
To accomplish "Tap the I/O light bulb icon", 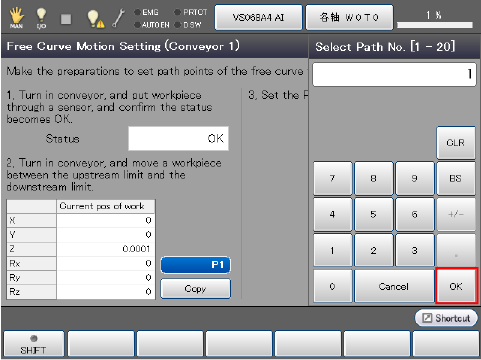I will pos(41,18).
